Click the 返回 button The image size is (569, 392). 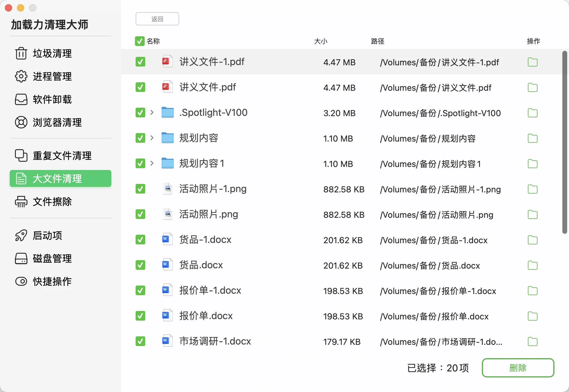(x=157, y=18)
